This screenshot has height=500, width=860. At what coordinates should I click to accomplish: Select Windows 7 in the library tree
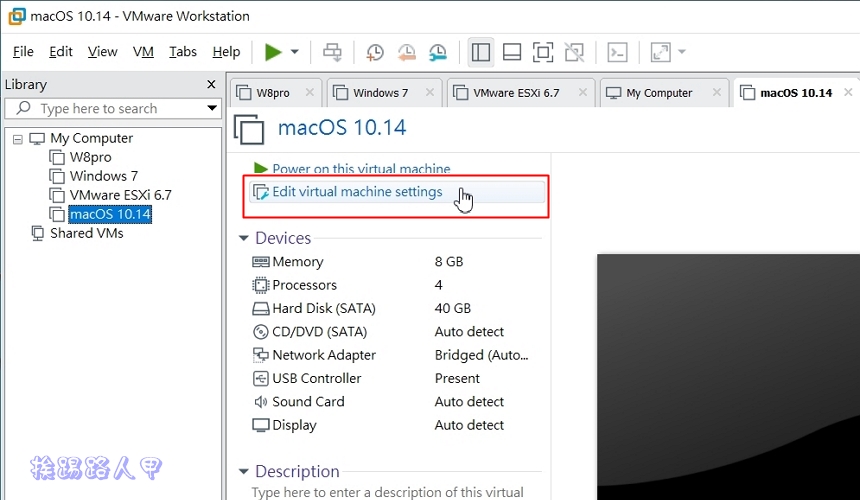pyautogui.click(x=104, y=176)
